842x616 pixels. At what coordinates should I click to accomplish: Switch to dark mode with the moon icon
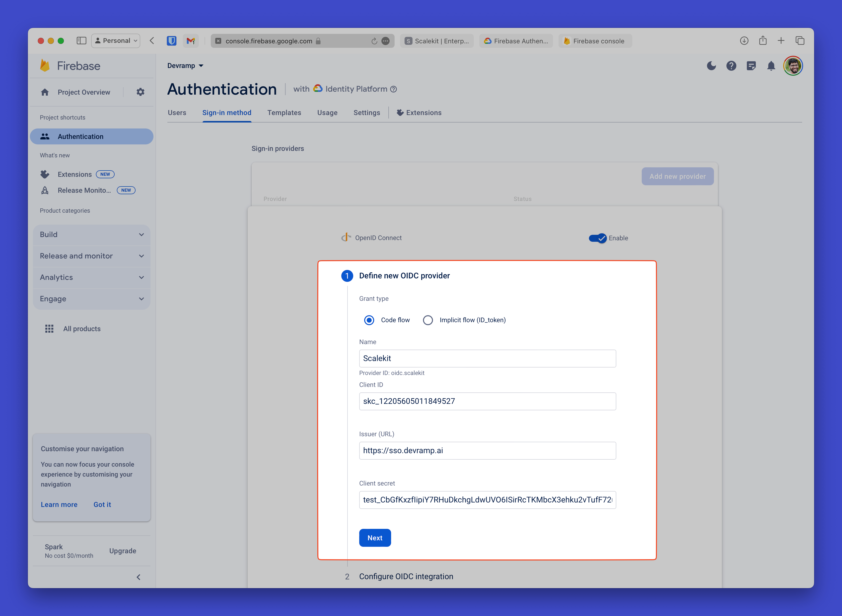coord(711,66)
